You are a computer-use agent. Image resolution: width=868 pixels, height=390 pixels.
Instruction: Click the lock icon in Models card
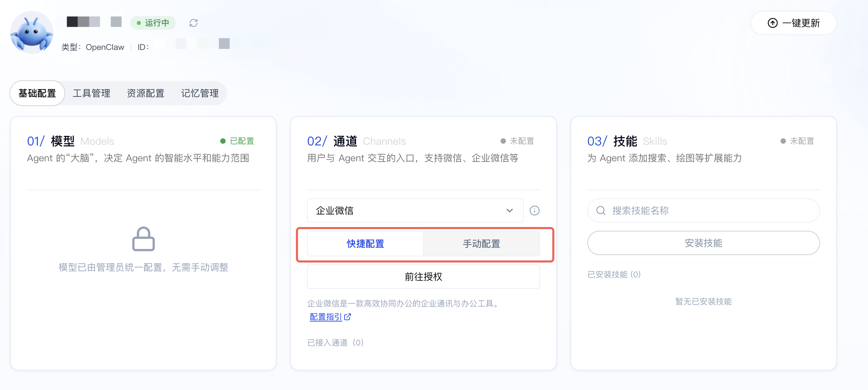tap(143, 239)
